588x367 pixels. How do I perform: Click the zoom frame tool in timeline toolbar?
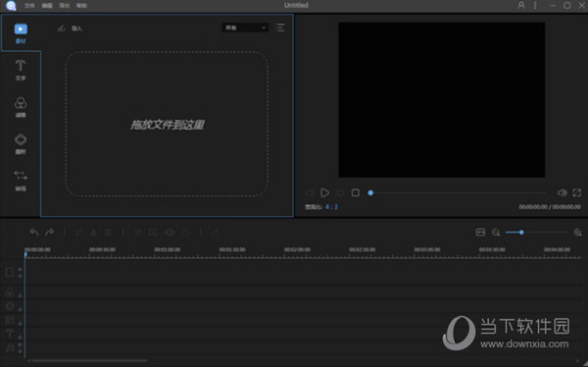[x=153, y=233]
